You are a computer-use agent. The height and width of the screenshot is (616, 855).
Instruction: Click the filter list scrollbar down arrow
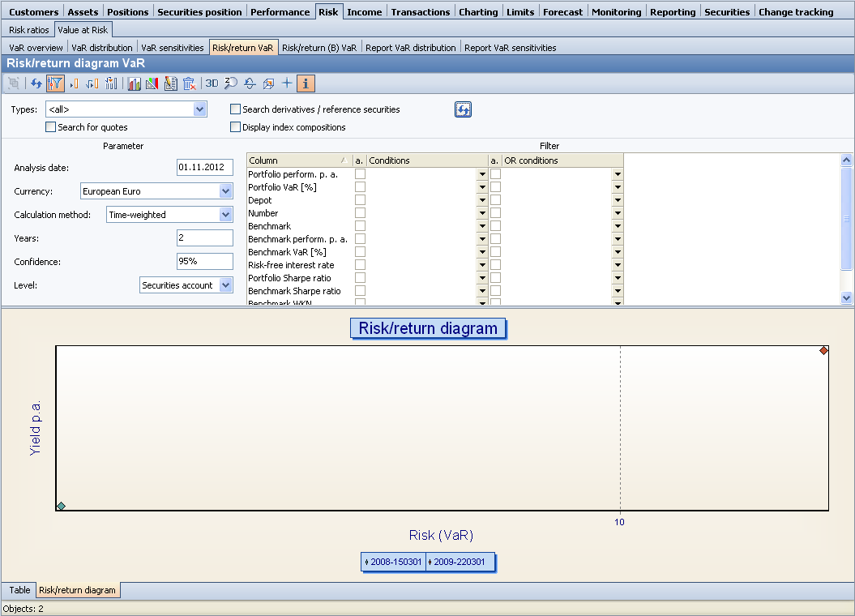click(x=847, y=297)
